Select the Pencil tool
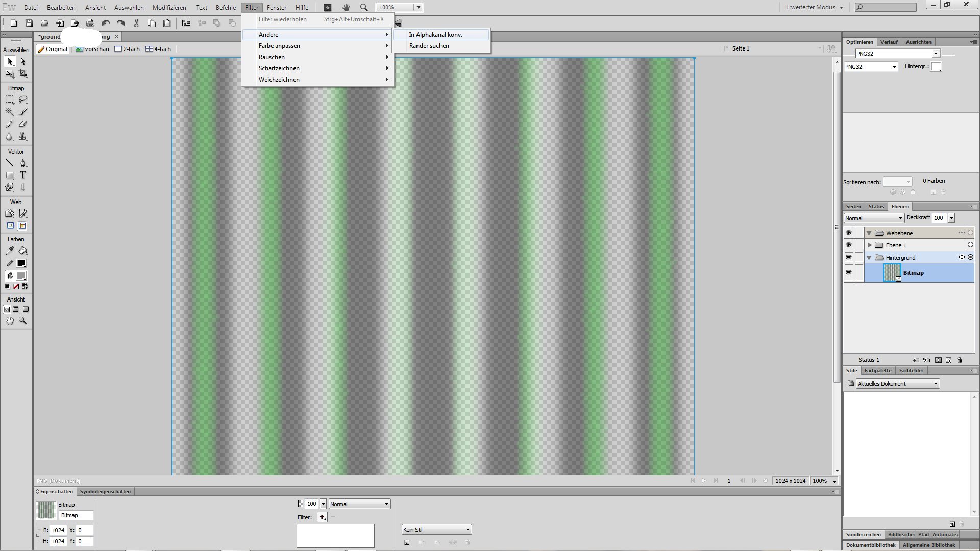 pos(10,124)
